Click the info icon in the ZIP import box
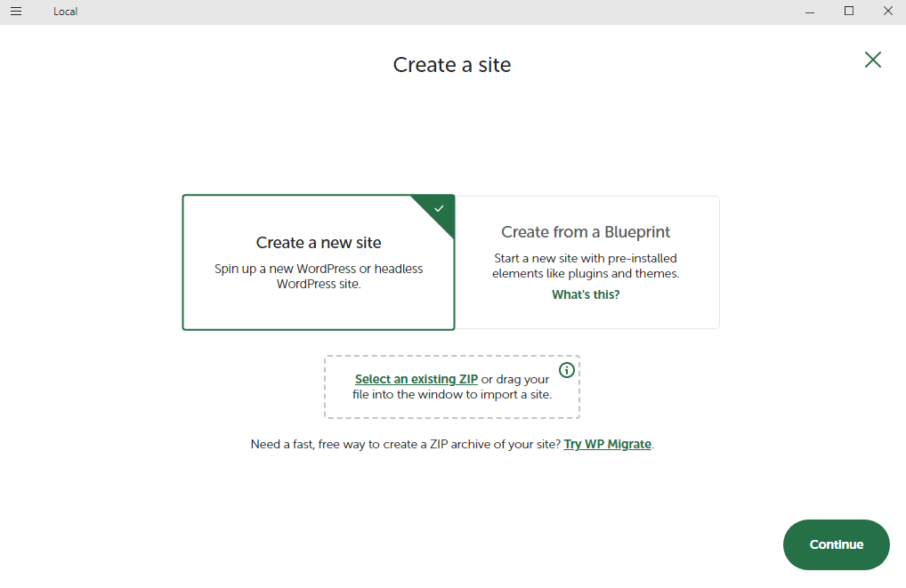 click(567, 370)
